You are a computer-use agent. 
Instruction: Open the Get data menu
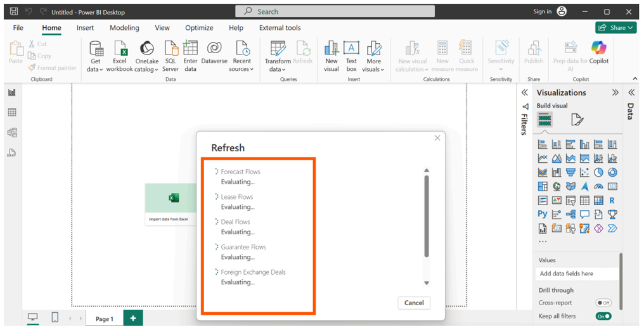95,56
